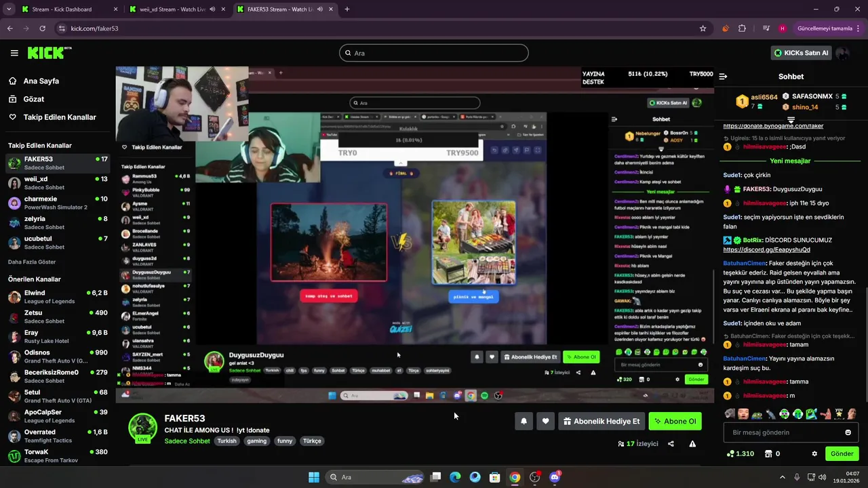Open browser tab search dropdown
This screenshot has width=868, height=488.
[x=9, y=9]
